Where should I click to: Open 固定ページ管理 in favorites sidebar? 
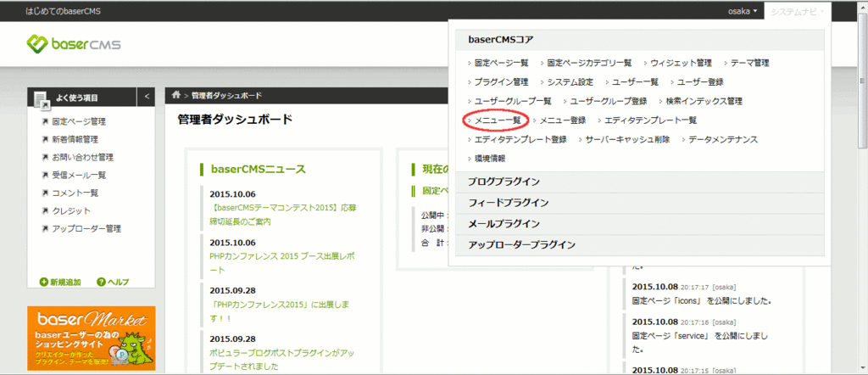[x=79, y=122]
